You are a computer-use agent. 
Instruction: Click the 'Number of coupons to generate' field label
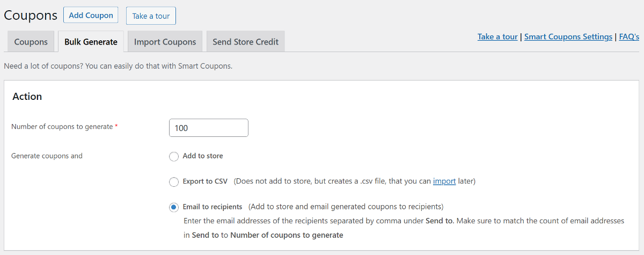pyautogui.click(x=62, y=127)
